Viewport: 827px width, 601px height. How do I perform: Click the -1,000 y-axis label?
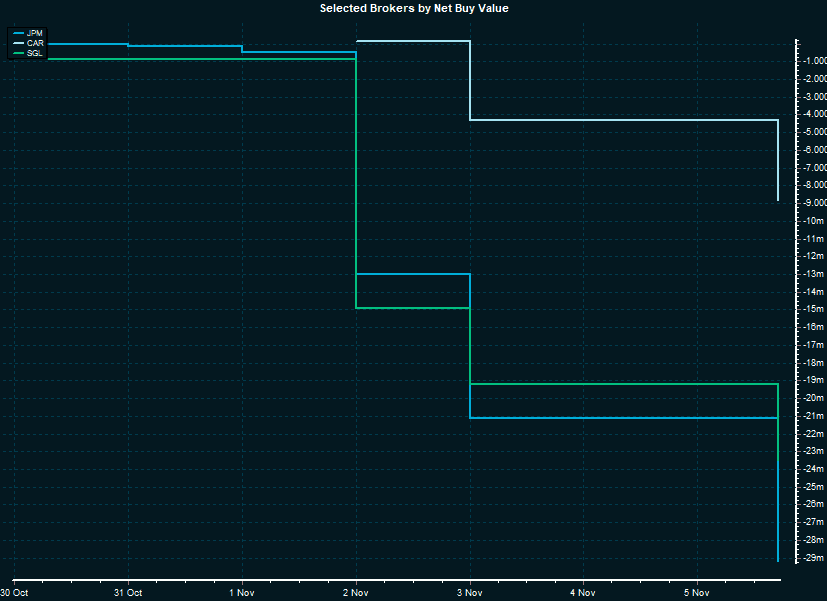click(812, 61)
